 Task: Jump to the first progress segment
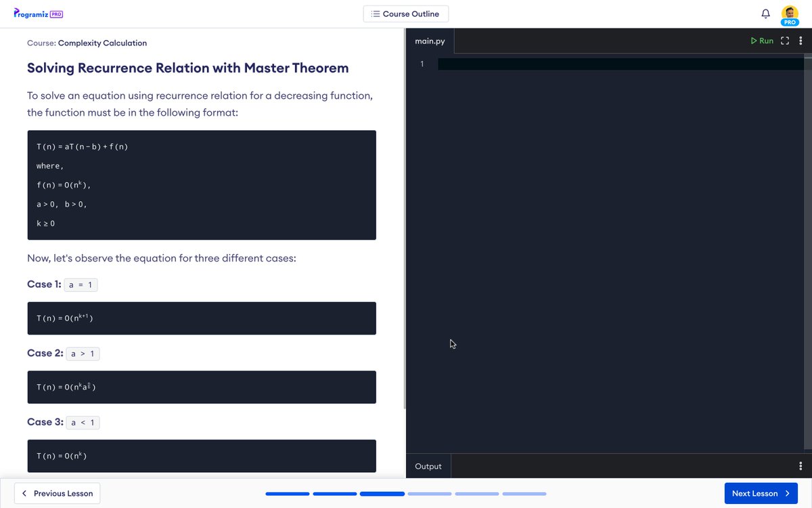(288, 494)
